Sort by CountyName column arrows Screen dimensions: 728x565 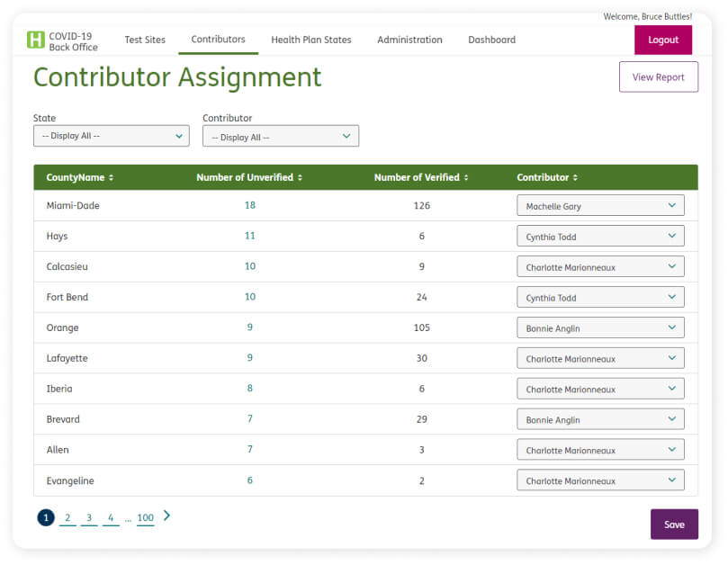click(x=111, y=178)
